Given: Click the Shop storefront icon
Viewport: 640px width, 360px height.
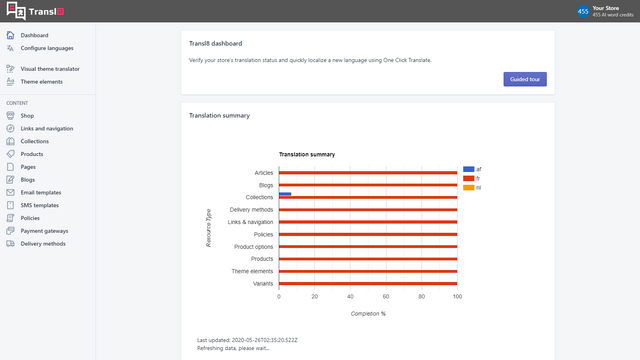Looking at the screenshot, I should click(10, 116).
